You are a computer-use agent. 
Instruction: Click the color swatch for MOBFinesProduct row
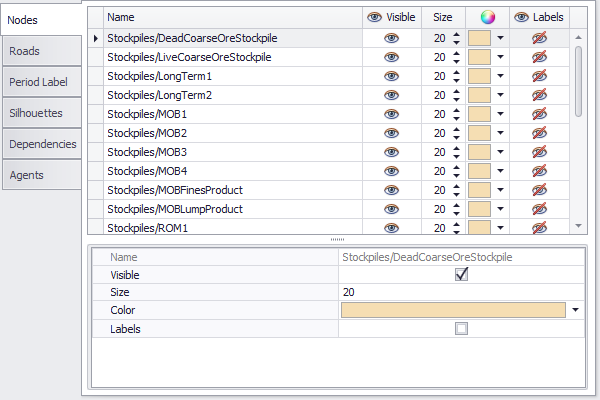tap(479, 190)
